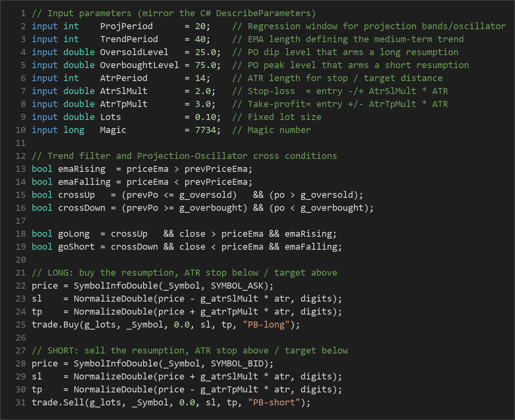Click g_oversold in the prevPo comparison on line 15
This screenshot has height=420, width=515.
206,195
